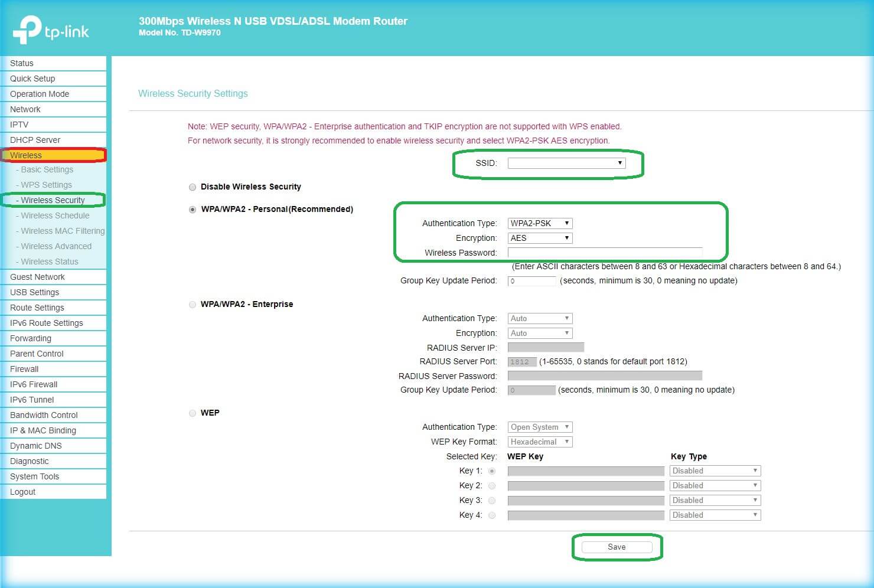
Task: Click the Wireless Password input field
Action: [x=605, y=253]
